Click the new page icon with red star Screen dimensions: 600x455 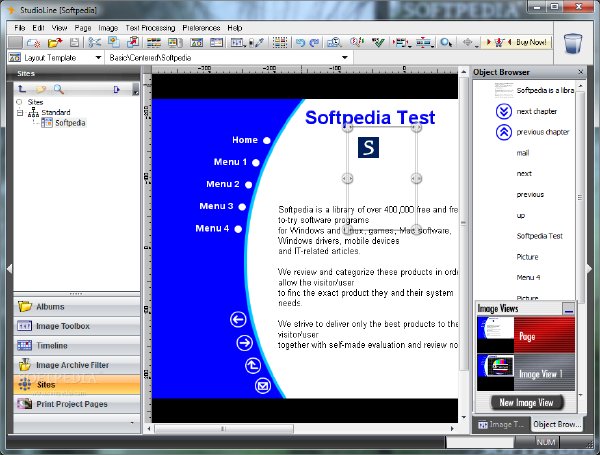(x=34, y=42)
